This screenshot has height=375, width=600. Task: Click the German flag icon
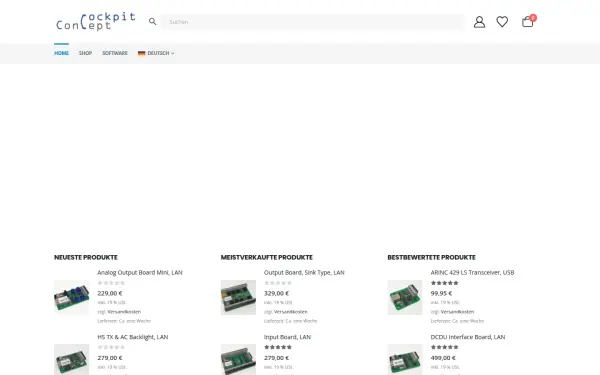(x=142, y=53)
